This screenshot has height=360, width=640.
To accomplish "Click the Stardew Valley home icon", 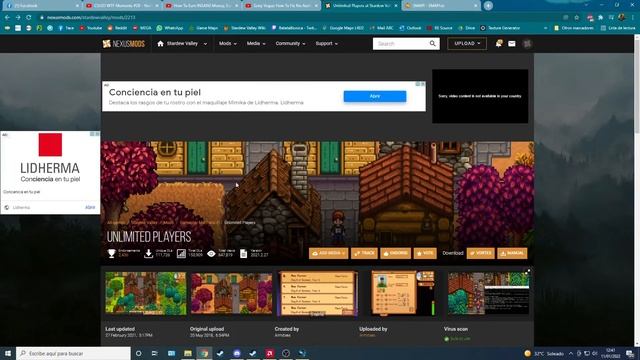I will (160, 44).
